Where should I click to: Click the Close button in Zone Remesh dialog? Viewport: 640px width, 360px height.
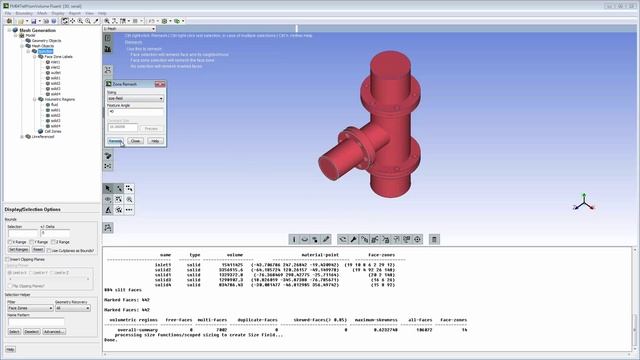[135, 141]
